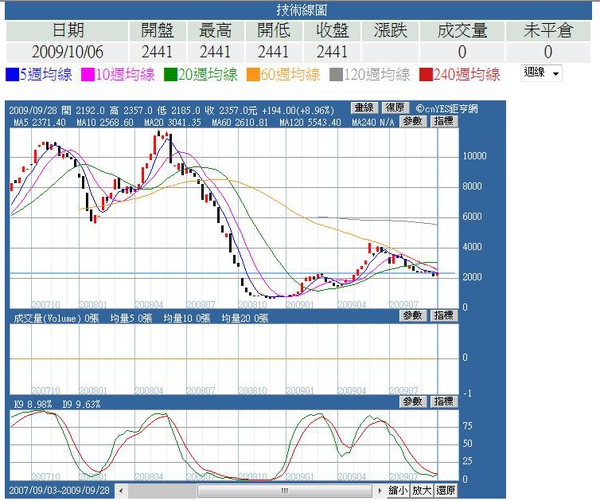Click the 放大 zoom-in button
Screen dimensions: 600x501
pos(422,490)
